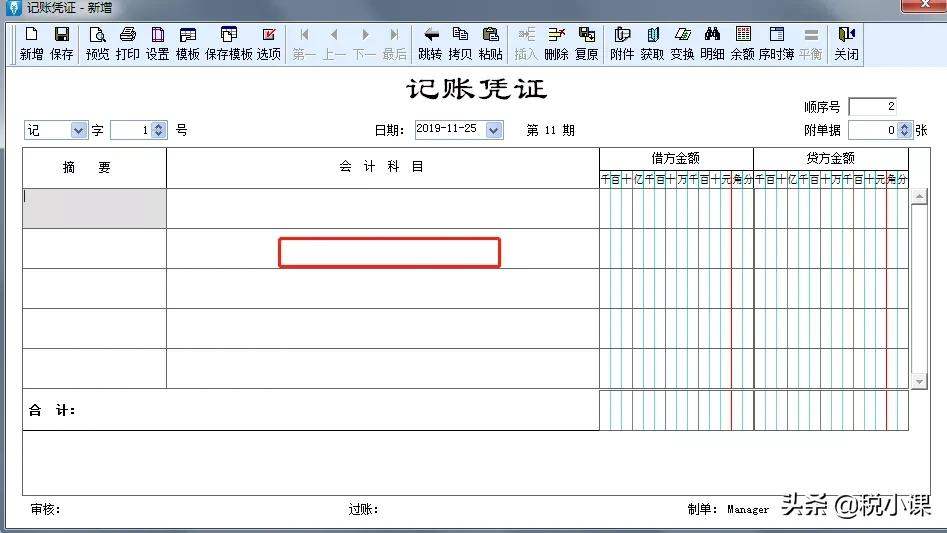Print the voucher using 打印 icon
Viewport: 947px width, 533px height.
click(x=127, y=43)
